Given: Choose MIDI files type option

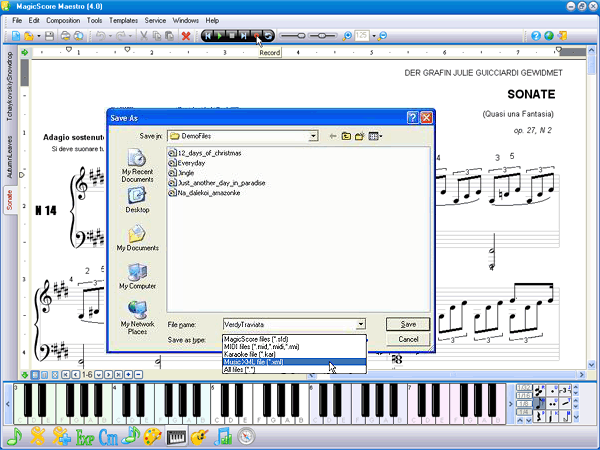Looking at the screenshot, I should click(294, 347).
